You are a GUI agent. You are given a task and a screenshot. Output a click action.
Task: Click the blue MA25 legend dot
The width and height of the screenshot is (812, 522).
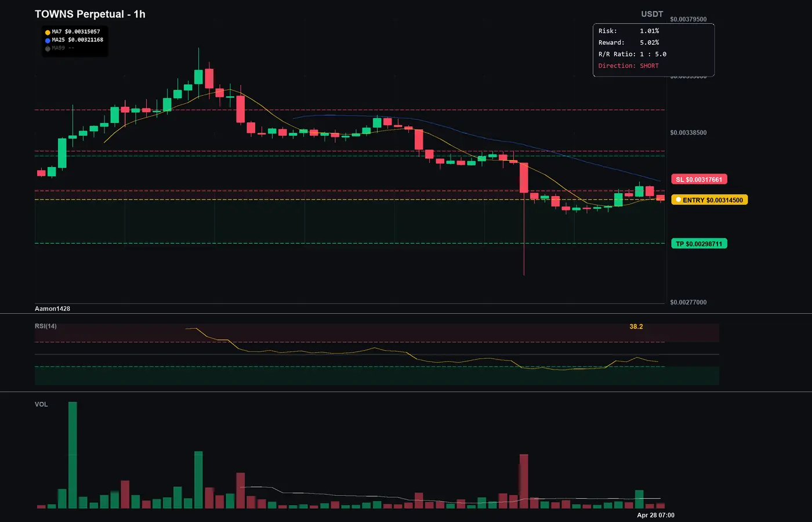point(48,41)
